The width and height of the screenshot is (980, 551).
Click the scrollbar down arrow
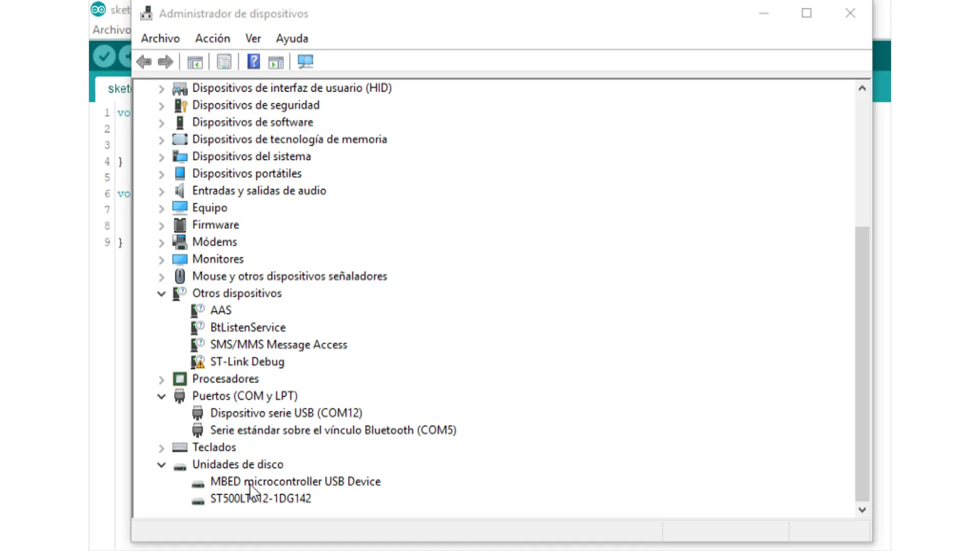862,510
